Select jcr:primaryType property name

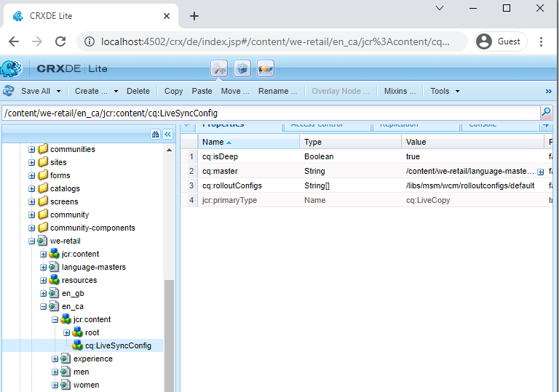[229, 200]
